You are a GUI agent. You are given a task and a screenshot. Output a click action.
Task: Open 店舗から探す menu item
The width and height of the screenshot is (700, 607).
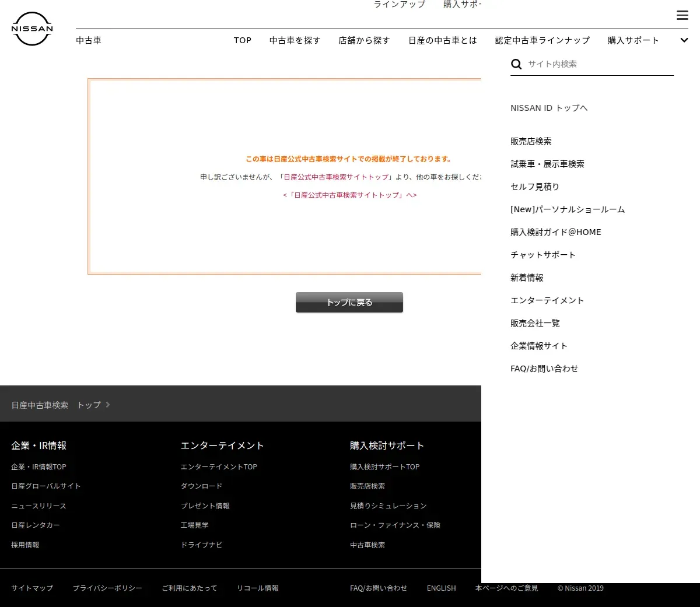pos(365,40)
